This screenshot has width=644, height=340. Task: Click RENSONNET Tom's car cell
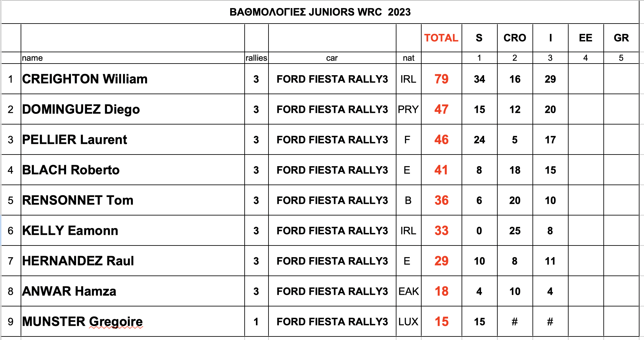tap(332, 200)
